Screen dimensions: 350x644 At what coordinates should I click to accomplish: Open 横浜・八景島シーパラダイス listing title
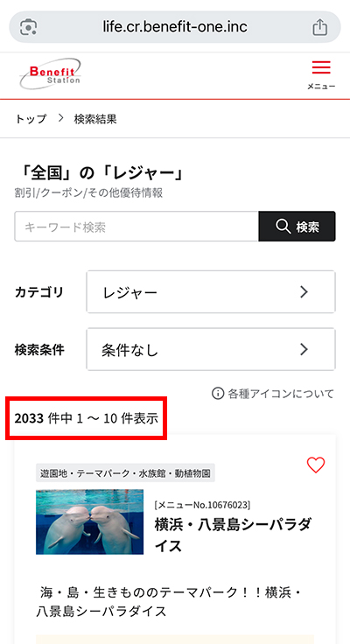(x=234, y=535)
